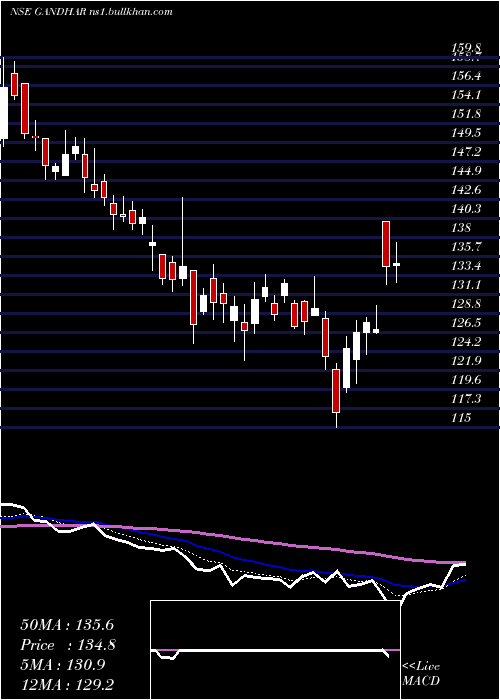Click the 121.9 price axis label

[466, 360]
